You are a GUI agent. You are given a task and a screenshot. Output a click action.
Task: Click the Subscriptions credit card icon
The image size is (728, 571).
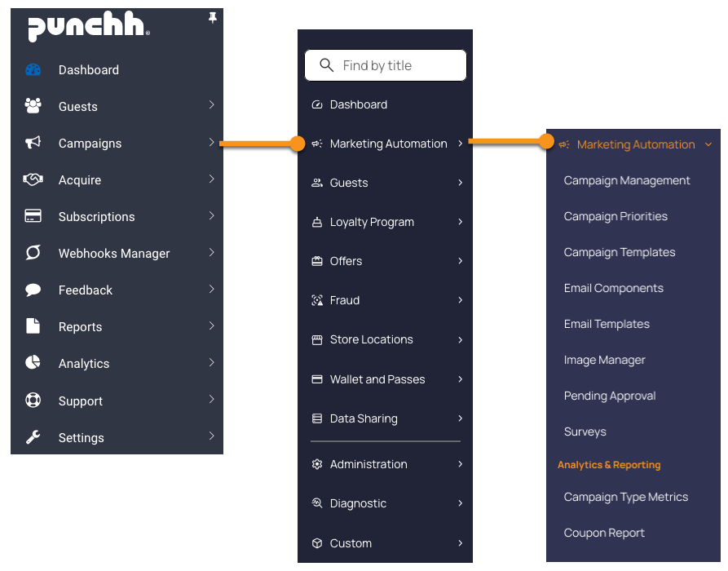tap(33, 215)
